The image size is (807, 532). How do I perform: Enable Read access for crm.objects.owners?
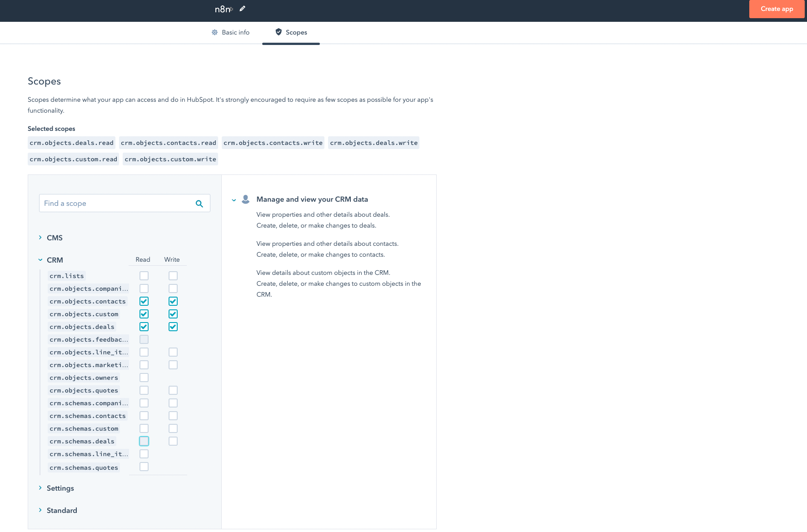[x=144, y=377]
